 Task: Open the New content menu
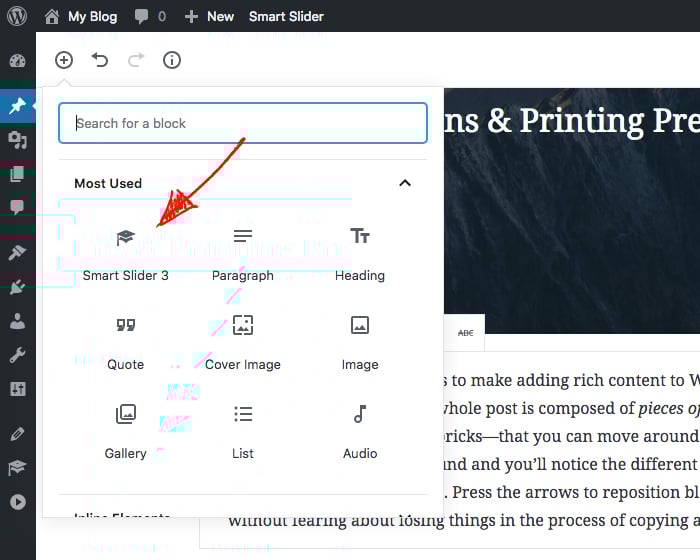click(x=209, y=17)
